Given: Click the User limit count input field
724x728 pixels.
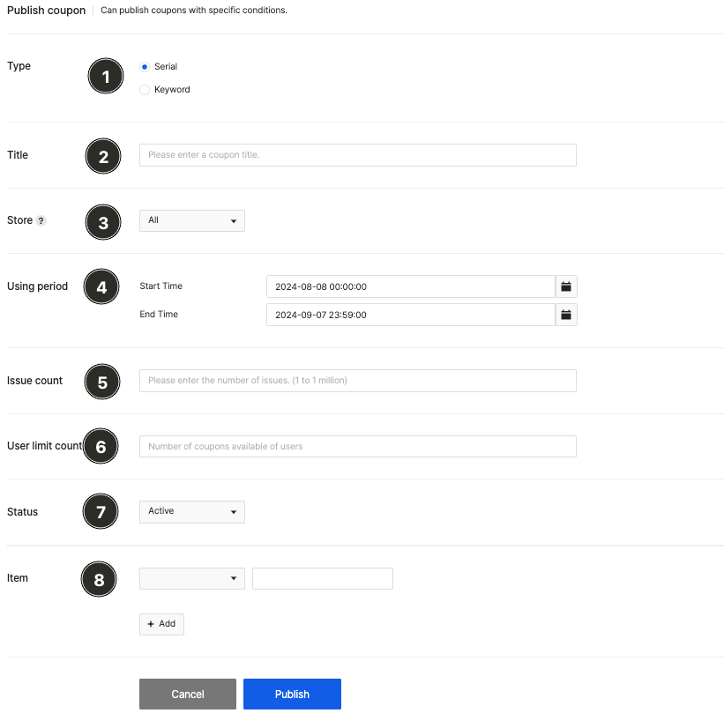Looking at the screenshot, I should [357, 446].
